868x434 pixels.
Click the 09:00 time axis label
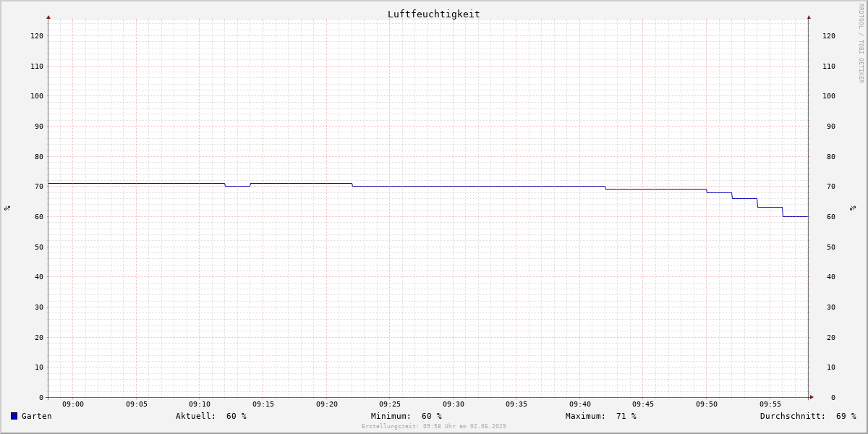[x=73, y=404]
